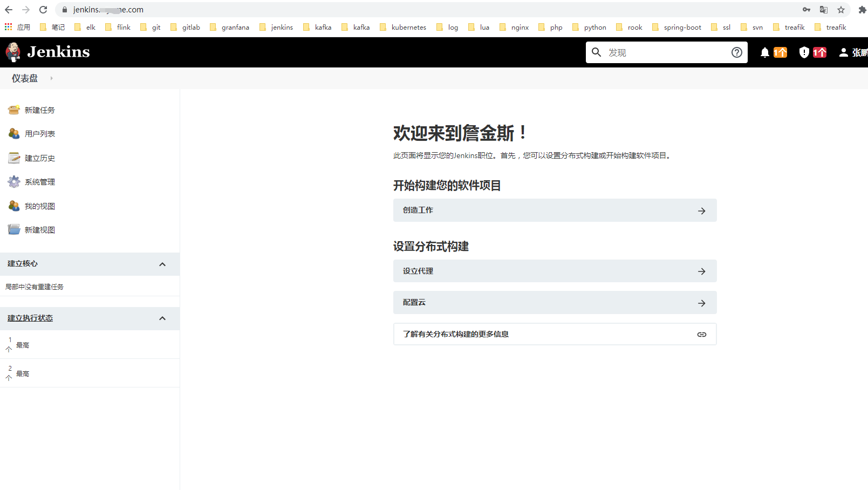Screen dimensions: 868x490
Task: Click the 局部中没有重建任务 message
Action: (x=35, y=287)
